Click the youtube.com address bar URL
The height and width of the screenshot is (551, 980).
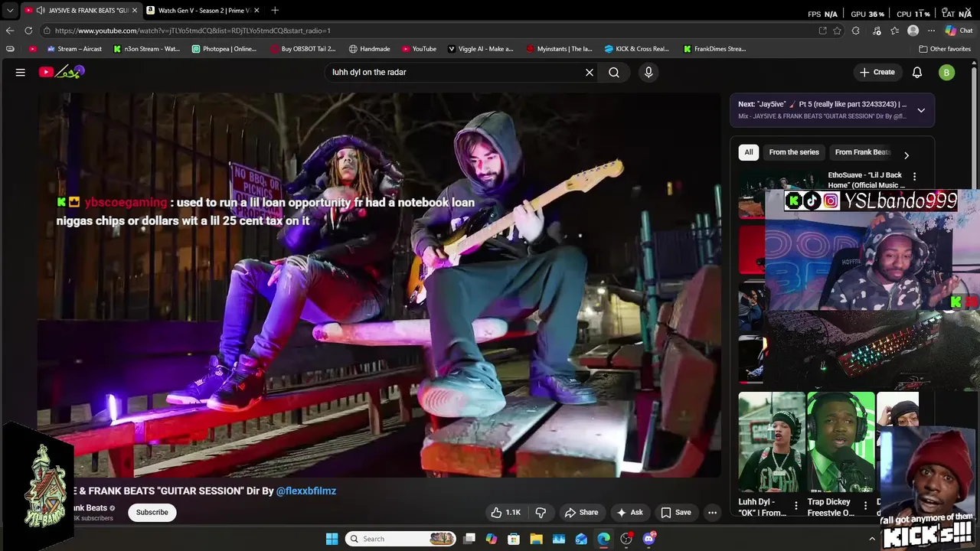[x=193, y=31]
